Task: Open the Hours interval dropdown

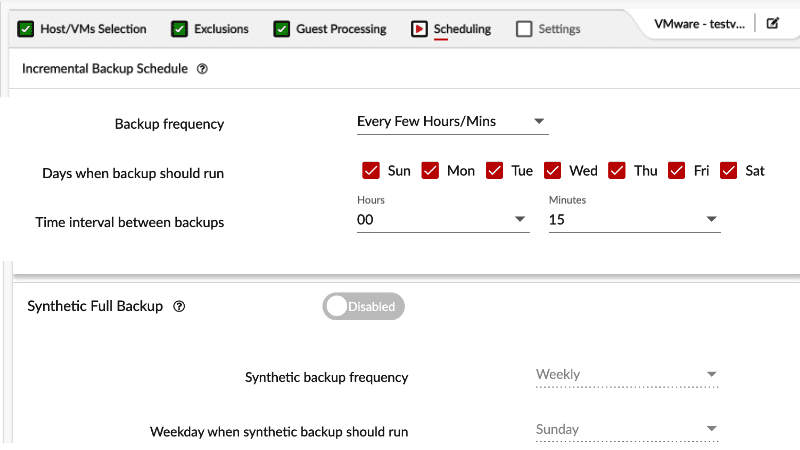Action: pyautogui.click(x=443, y=220)
